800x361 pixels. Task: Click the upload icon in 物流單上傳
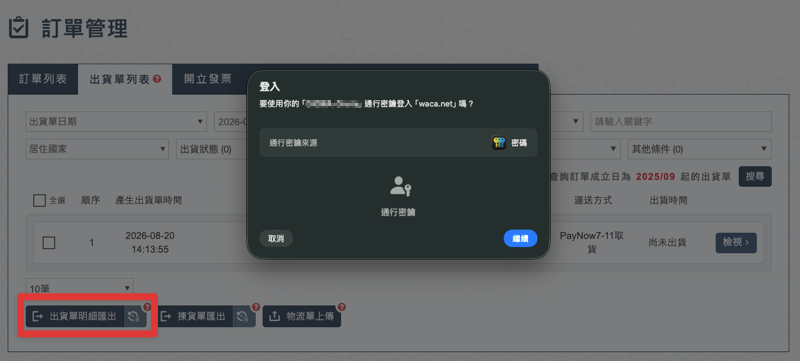(x=274, y=317)
